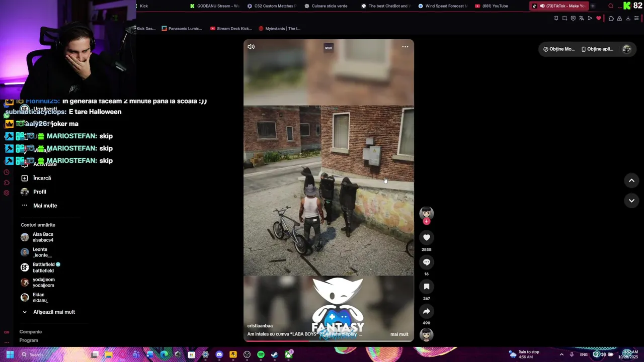Switch to the Wind Speed Forecast tab
Image resolution: width=644 pixels, height=362 pixels.
point(443,6)
